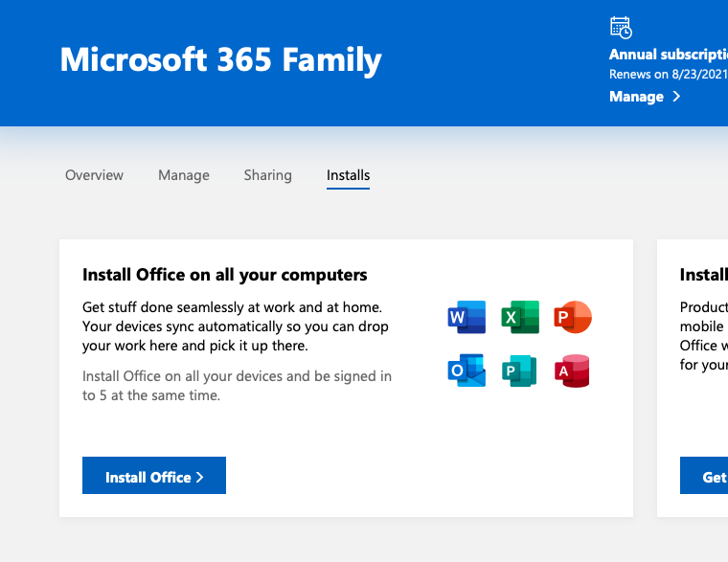Click the annual subscription calendar icon
728x562 pixels.
tap(621, 27)
